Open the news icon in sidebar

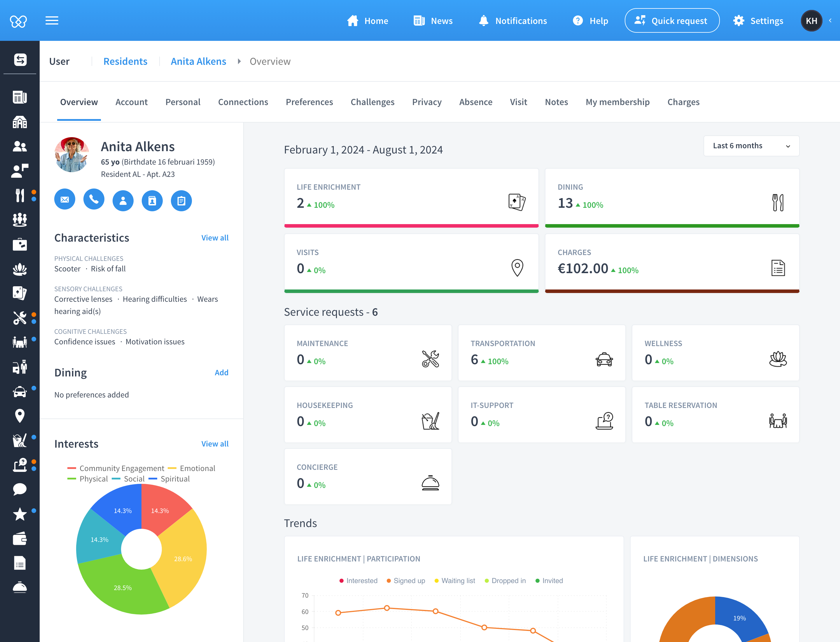pos(20,97)
